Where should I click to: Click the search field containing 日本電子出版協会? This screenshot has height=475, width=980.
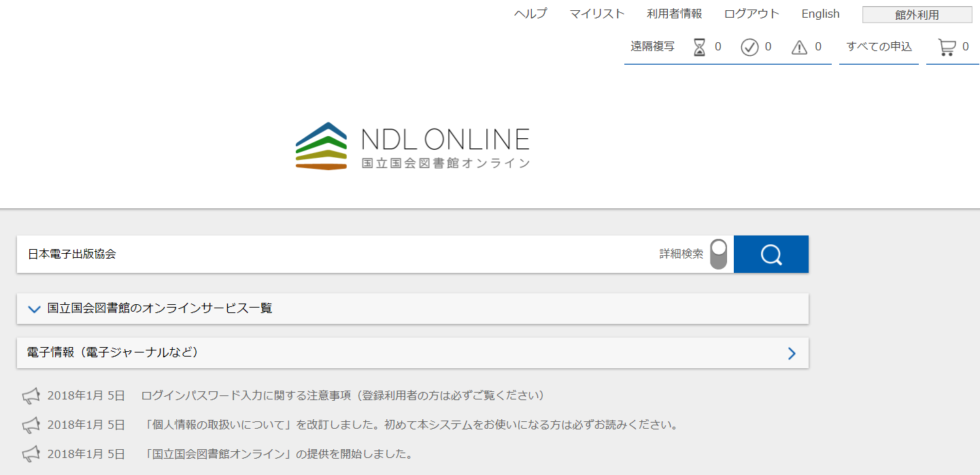(x=333, y=255)
